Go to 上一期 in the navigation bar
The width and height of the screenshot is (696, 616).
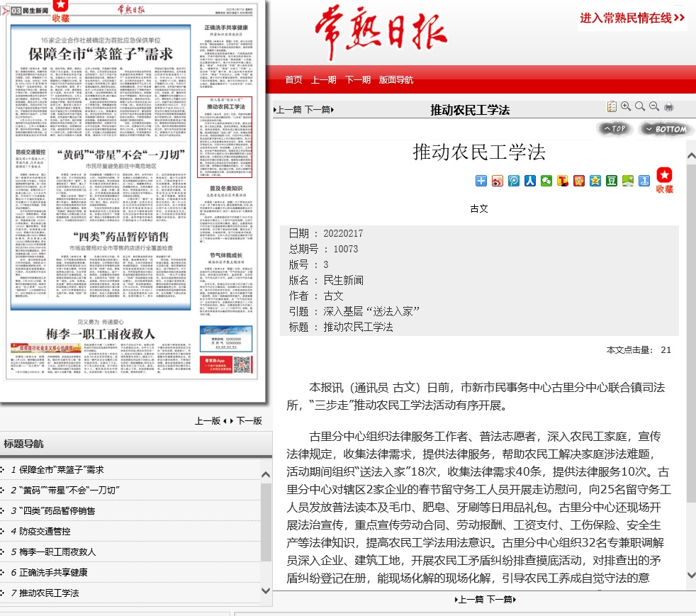tap(323, 80)
